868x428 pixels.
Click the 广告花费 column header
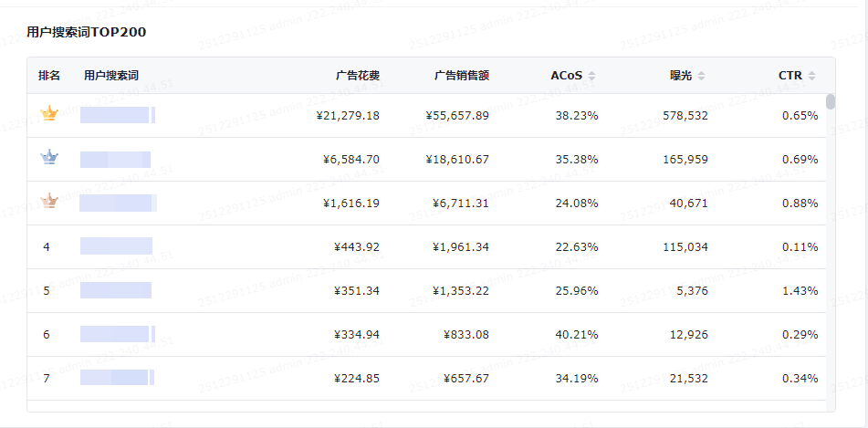[357, 76]
